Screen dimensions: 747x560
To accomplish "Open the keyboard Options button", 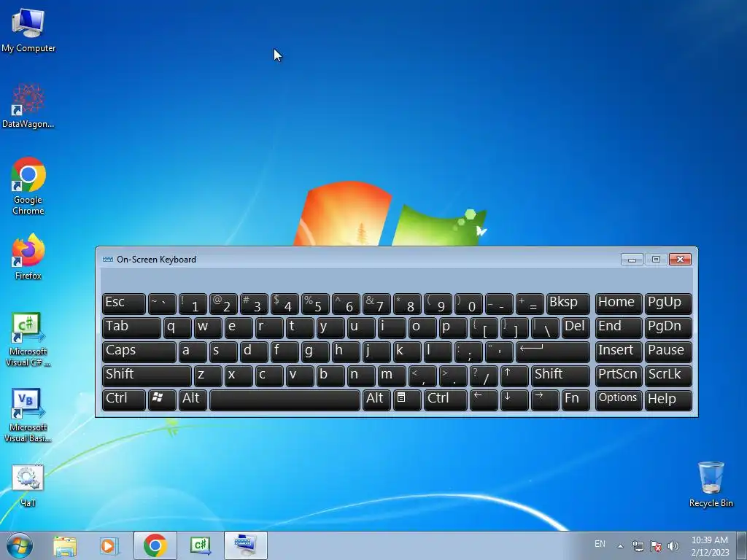I will (619, 399).
